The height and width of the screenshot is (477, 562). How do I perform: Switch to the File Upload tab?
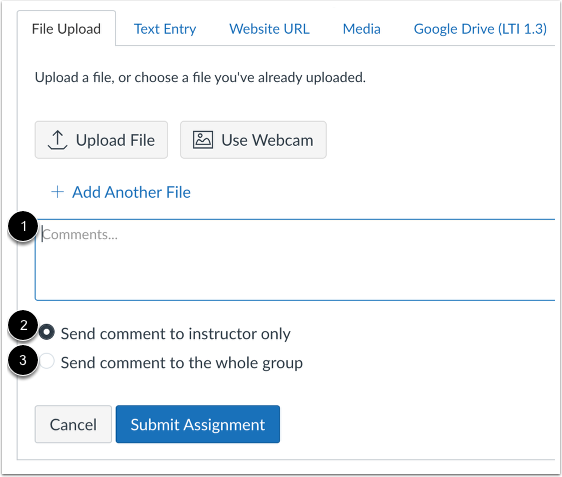coord(66,29)
